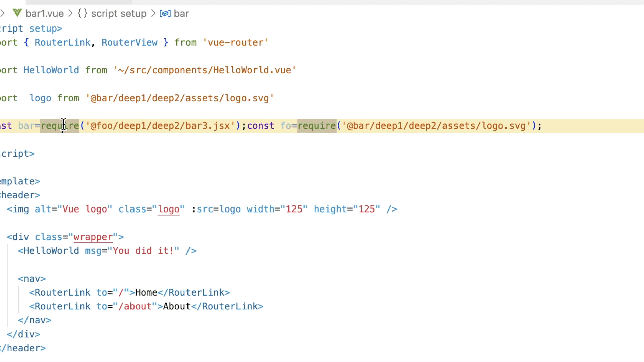Click the HelloWorld component tag in template
The height and width of the screenshot is (362, 644).
coord(51,251)
